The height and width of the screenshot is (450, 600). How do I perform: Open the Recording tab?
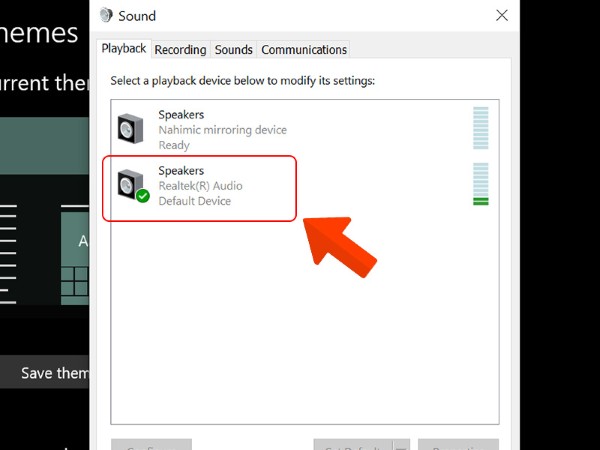click(x=180, y=49)
